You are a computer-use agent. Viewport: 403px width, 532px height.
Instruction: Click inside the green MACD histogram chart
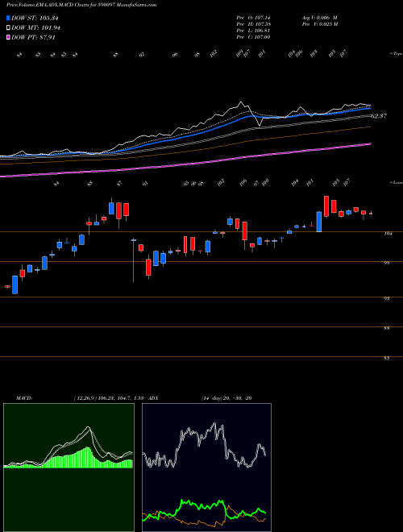coord(69,468)
